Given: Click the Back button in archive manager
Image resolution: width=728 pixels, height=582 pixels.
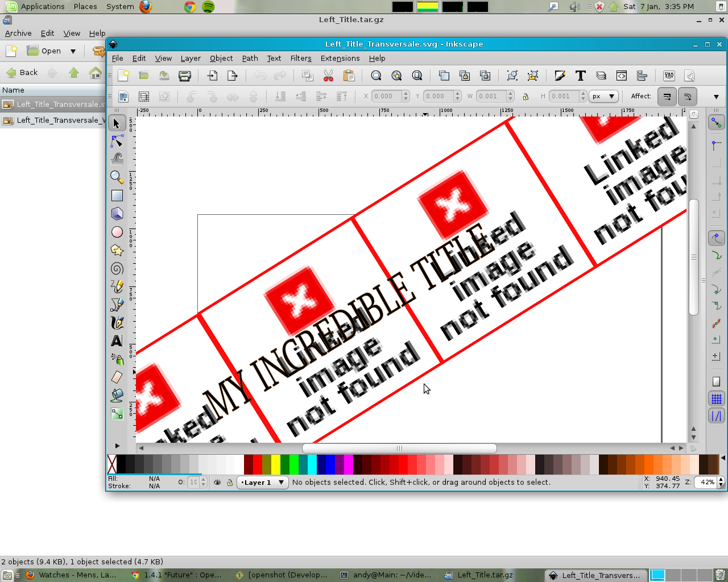Looking at the screenshot, I should click(22, 73).
